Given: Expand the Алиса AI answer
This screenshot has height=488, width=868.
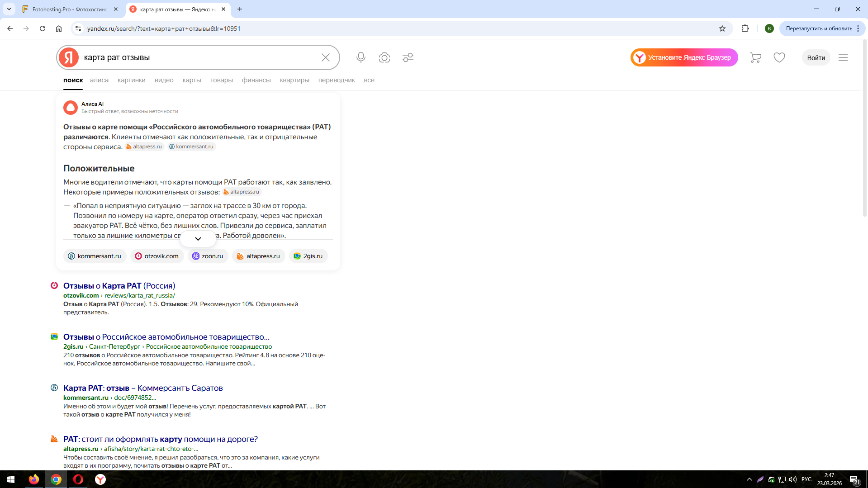Looking at the screenshot, I should pyautogui.click(x=198, y=239).
